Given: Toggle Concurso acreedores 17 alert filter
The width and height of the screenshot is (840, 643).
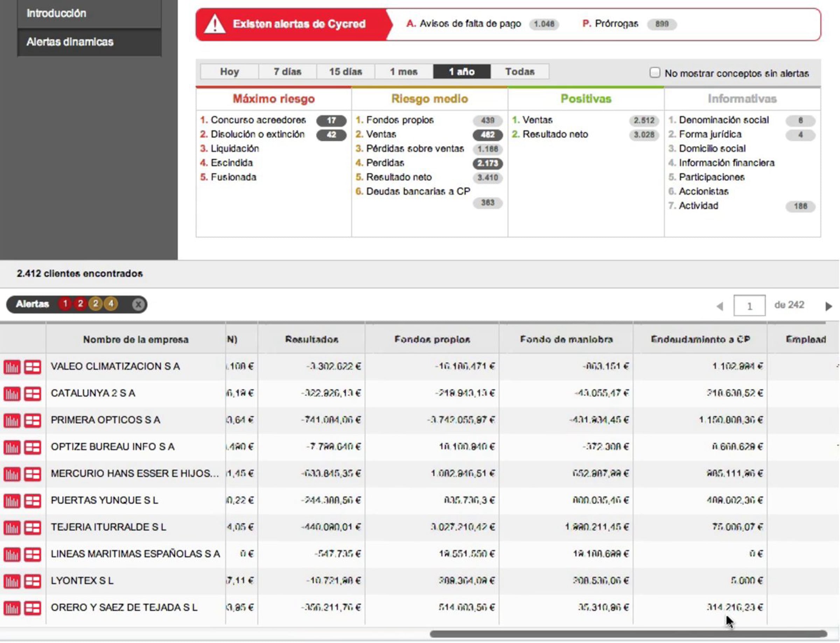Looking at the screenshot, I should coord(331,121).
